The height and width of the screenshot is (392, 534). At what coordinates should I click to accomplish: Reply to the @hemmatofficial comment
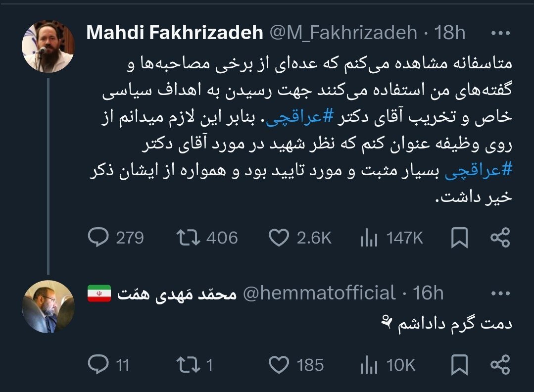click(97, 365)
